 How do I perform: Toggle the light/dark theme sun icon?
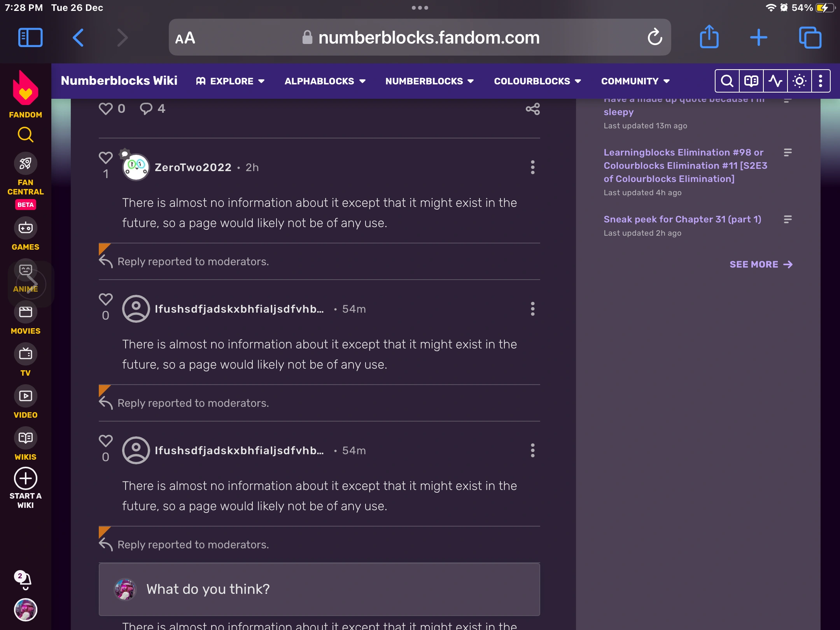[799, 81]
